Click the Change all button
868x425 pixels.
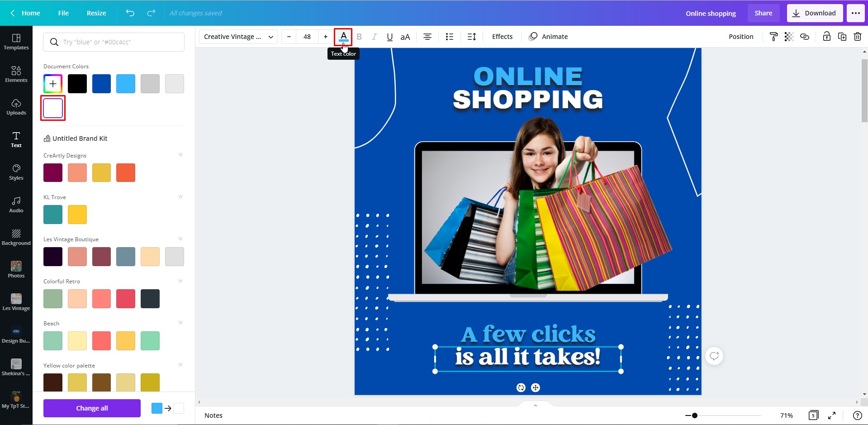coord(92,408)
